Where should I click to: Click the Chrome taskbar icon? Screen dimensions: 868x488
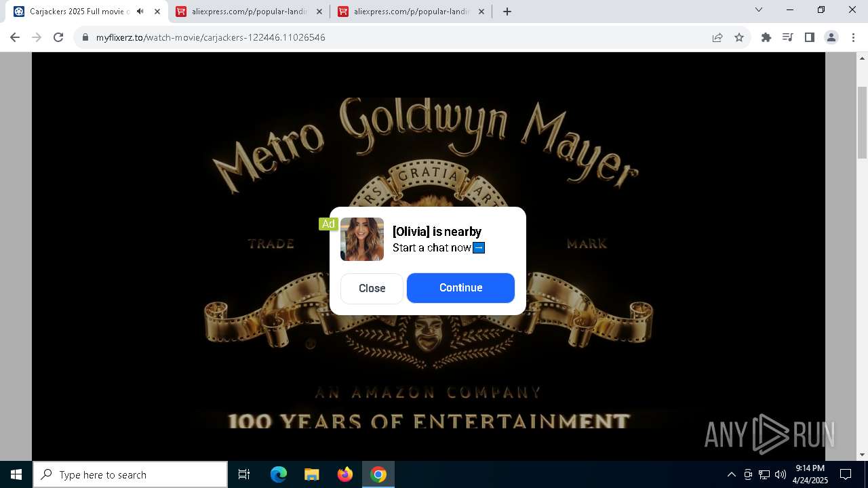click(378, 474)
